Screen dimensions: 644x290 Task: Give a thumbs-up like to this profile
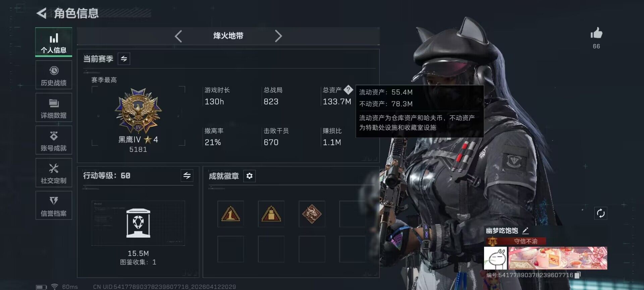[x=596, y=33]
